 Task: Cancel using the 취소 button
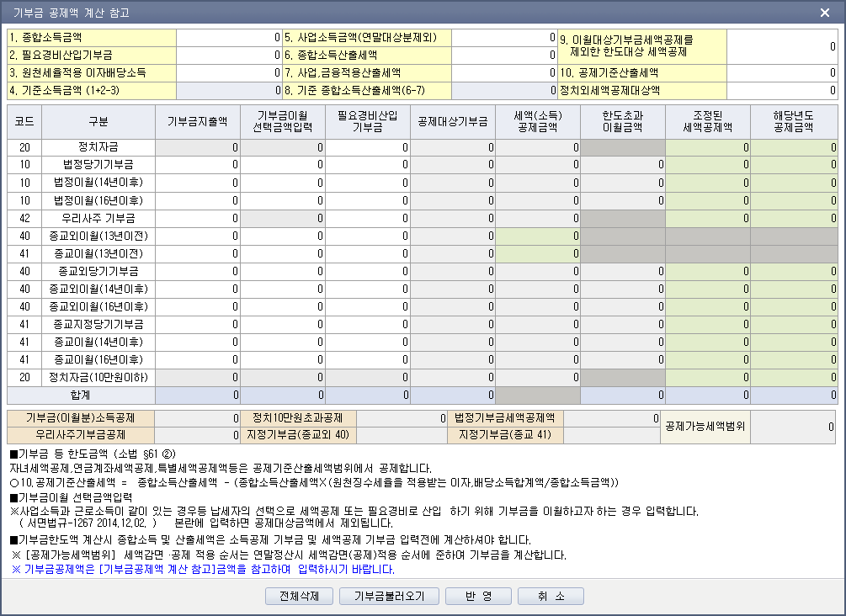[x=551, y=597]
